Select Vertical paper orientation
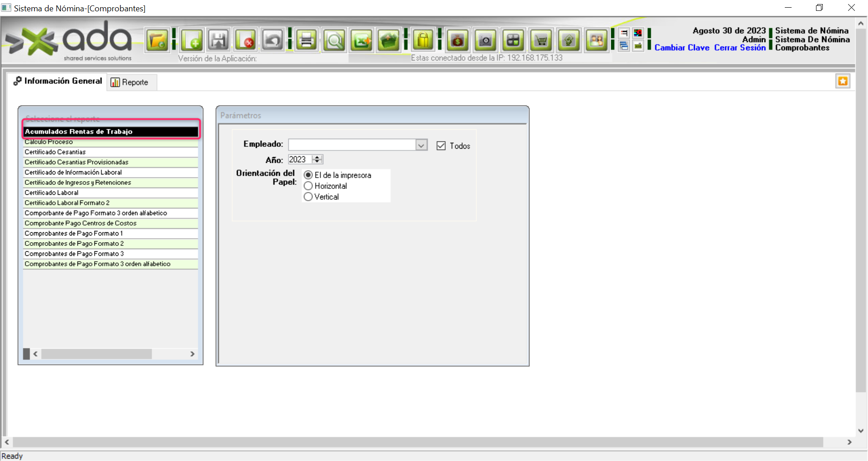Viewport: 868px width, 461px height. click(308, 197)
